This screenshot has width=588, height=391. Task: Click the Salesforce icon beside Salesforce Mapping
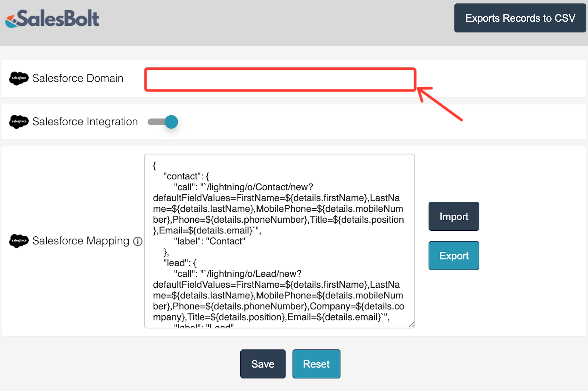click(x=19, y=241)
